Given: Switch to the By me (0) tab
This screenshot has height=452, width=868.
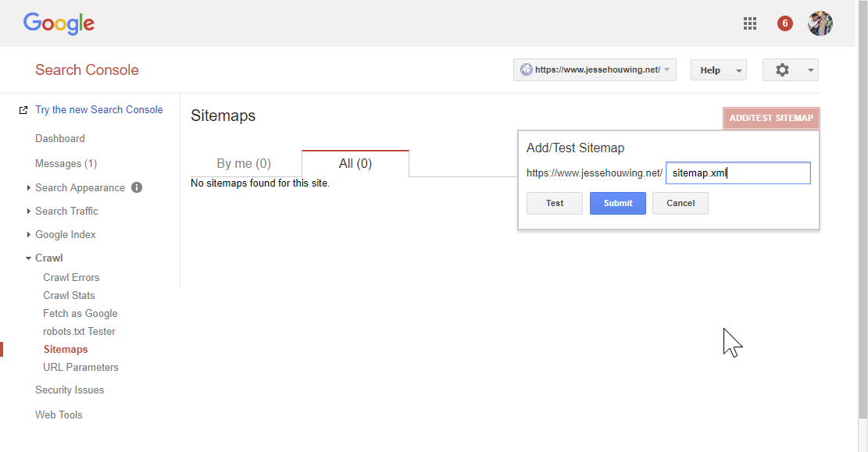Looking at the screenshot, I should (x=244, y=164).
